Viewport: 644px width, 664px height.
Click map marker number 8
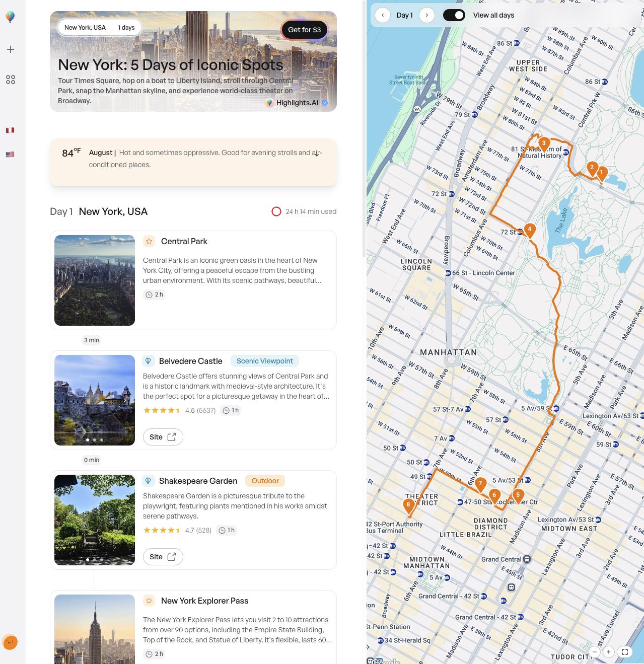coord(408,505)
